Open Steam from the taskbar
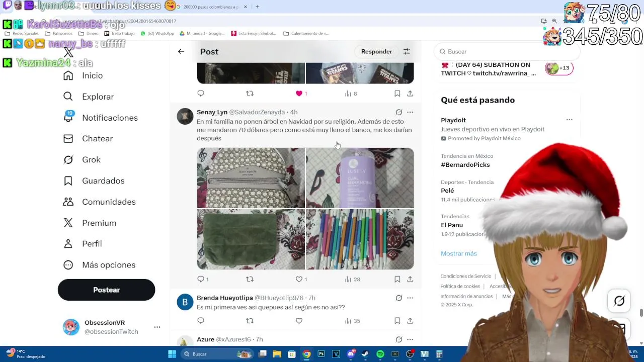This screenshot has height=362, width=644. (x=365, y=354)
